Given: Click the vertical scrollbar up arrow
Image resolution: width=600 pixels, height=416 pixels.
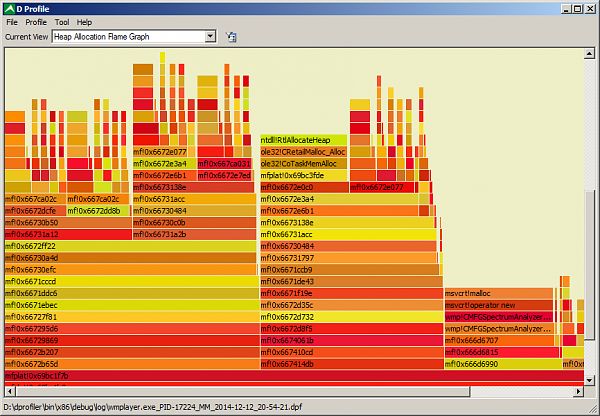Looking at the screenshot, I should click(589, 54).
